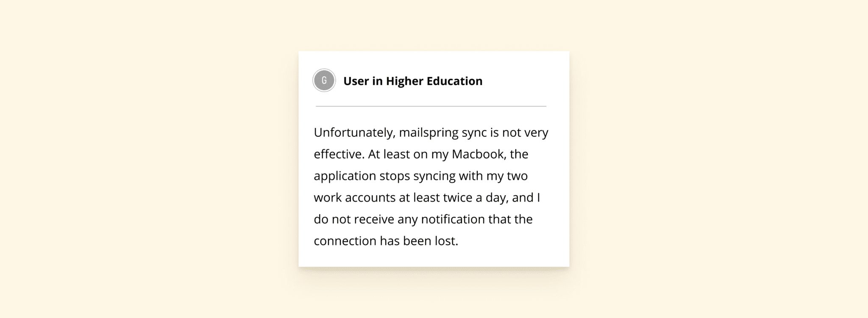This screenshot has height=318, width=868.
Task: Click the word "User" in the heading
Action: point(356,81)
